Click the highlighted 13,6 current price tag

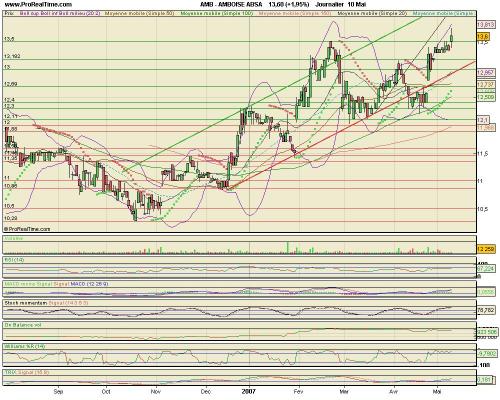click(x=483, y=36)
